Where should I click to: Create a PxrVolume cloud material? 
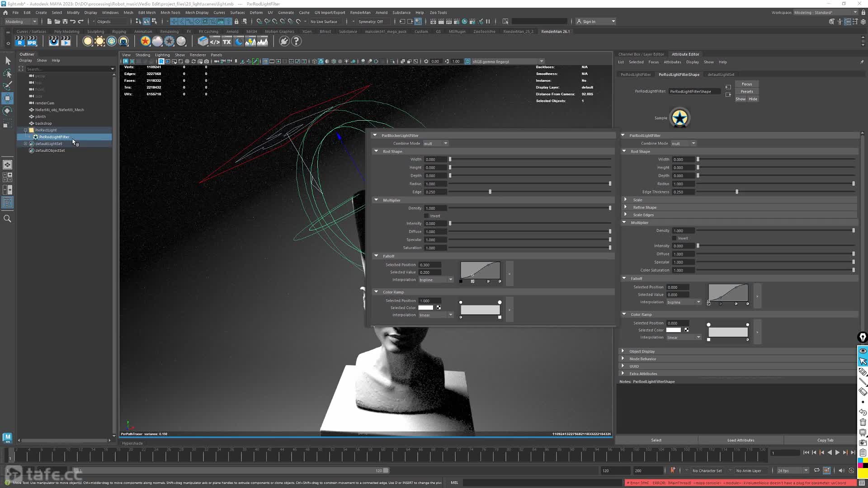[157, 42]
